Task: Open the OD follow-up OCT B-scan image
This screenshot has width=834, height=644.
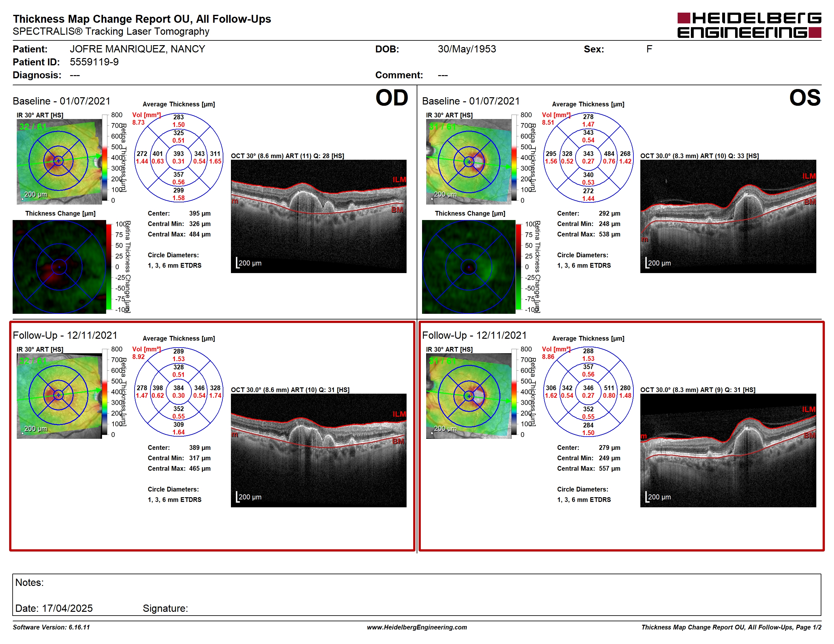Action: click(x=318, y=450)
